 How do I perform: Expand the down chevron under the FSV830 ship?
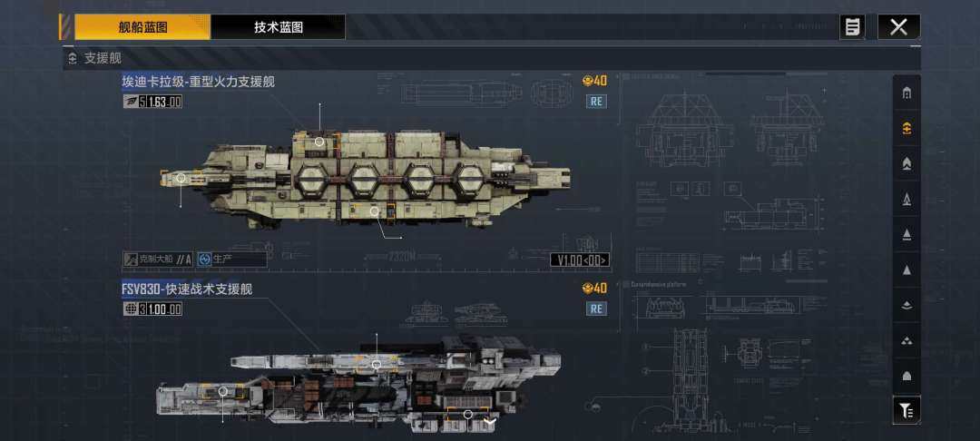click(x=489, y=424)
